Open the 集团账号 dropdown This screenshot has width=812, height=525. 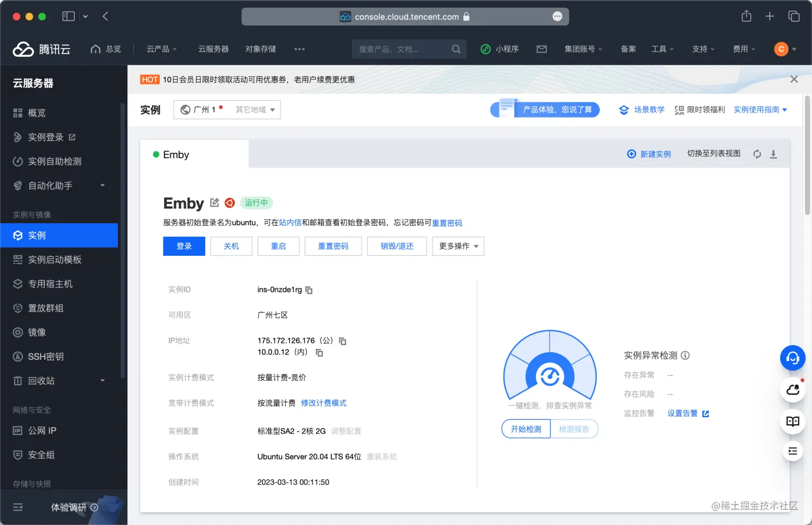(583, 49)
